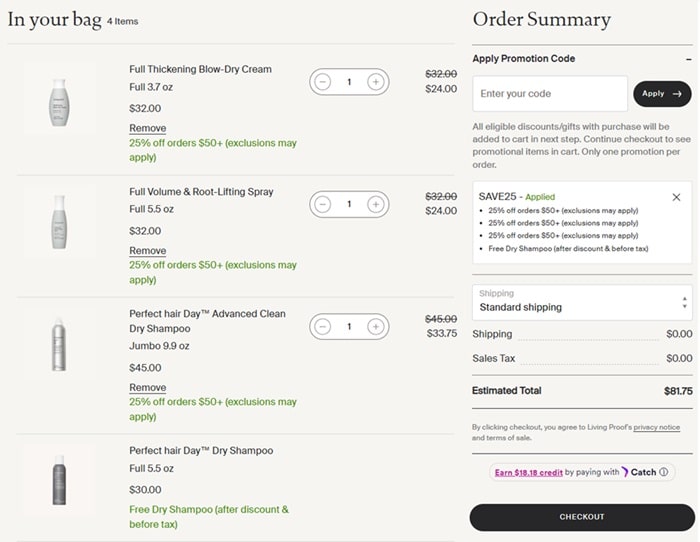Increase Full Thickening Blow-Dry Cream quantity
The image size is (700, 542).
[x=375, y=82]
